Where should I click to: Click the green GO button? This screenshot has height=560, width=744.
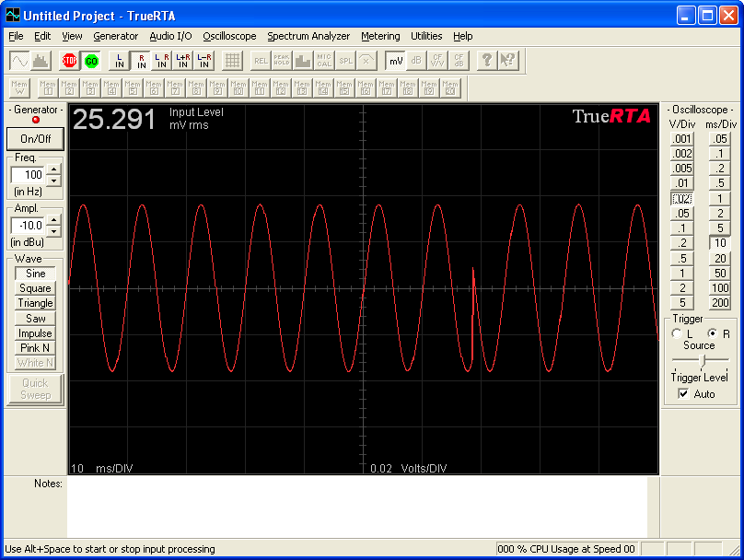(90, 61)
